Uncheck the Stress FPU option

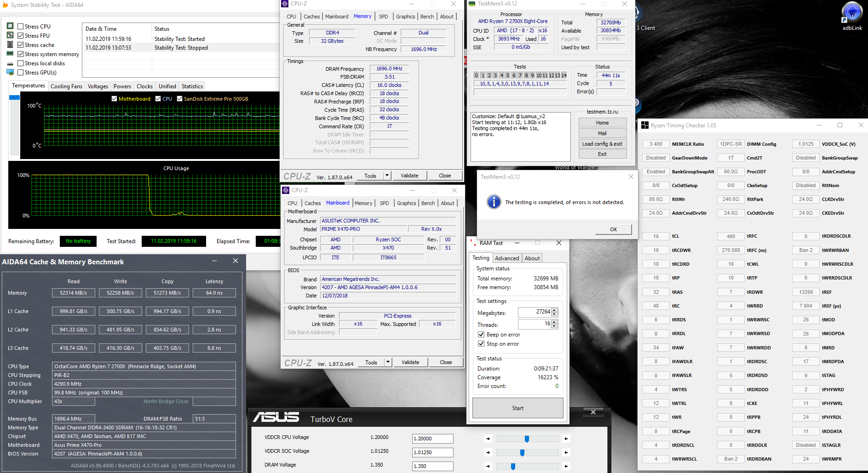pyautogui.click(x=21, y=35)
